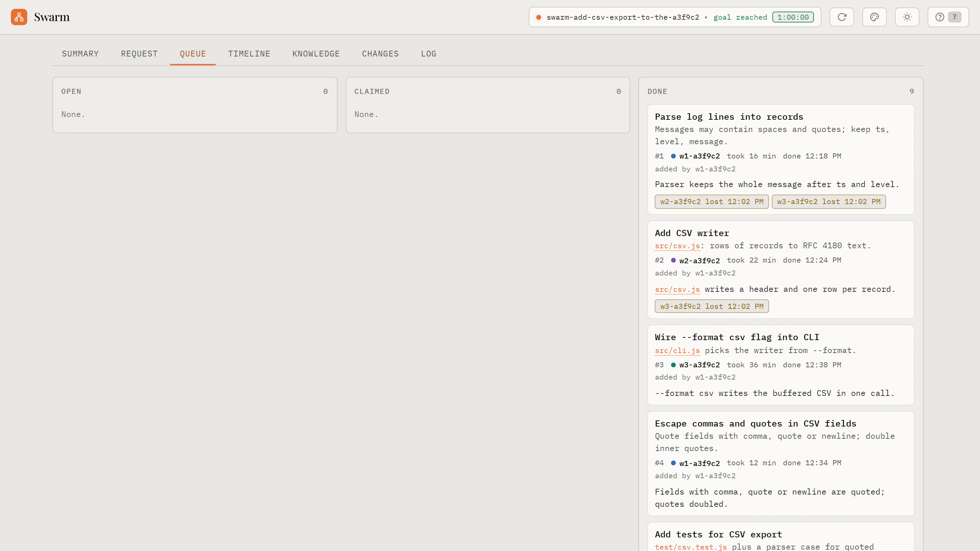Click the OPEN column header
980x551 pixels.
71,91
